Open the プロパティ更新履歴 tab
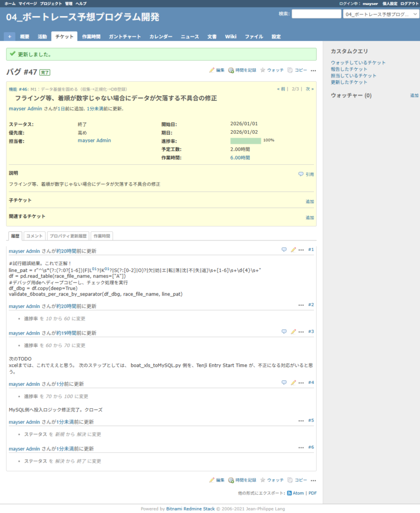This screenshot has width=420, height=513. pos(68,236)
